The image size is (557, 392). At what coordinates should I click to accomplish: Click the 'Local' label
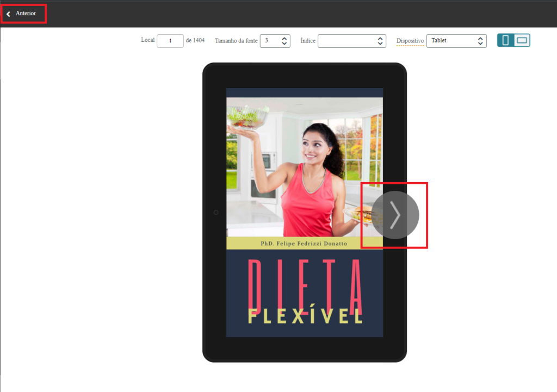(148, 40)
